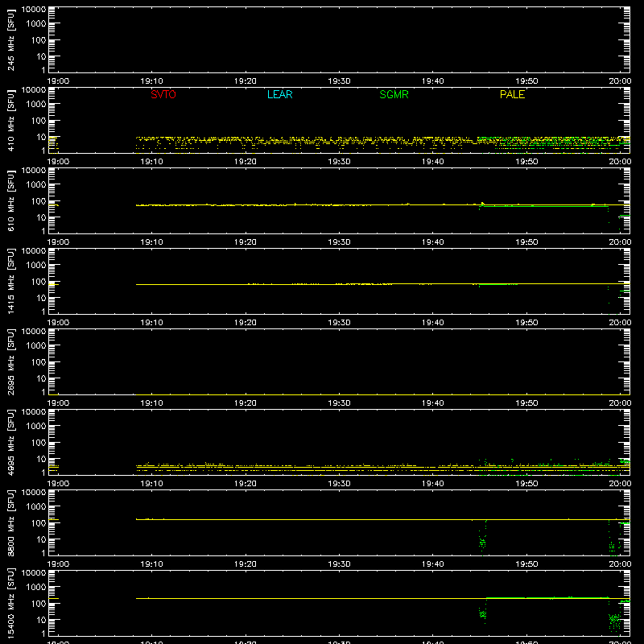Click 19:10 time label under 245 MHz panel
The height and width of the screenshot is (644, 644).
151,81
